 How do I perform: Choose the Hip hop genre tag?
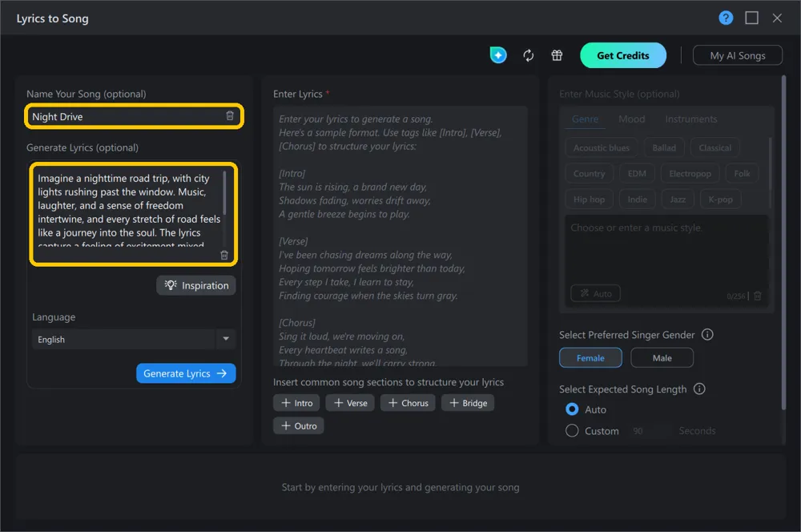point(589,199)
